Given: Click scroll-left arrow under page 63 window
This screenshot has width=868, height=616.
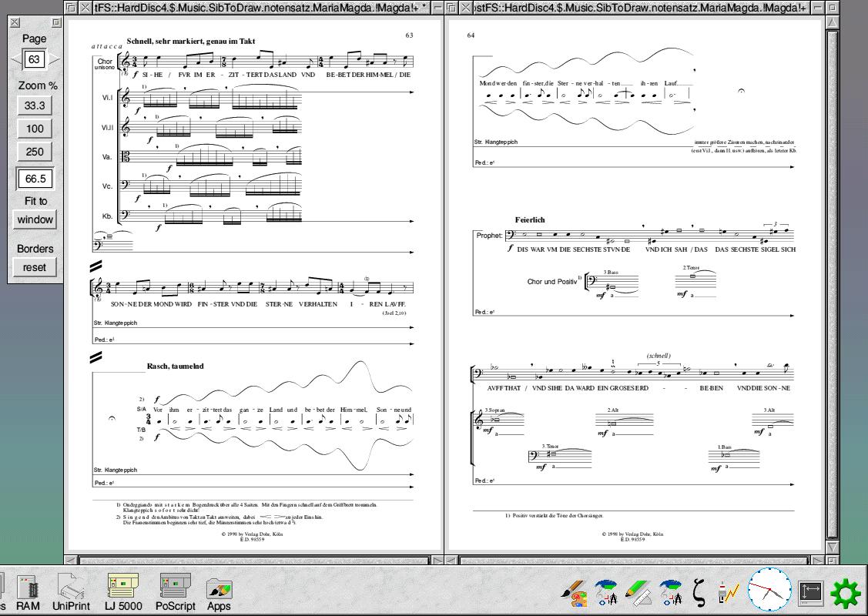Looking at the screenshot, I should pyautogui.click(x=71, y=561).
